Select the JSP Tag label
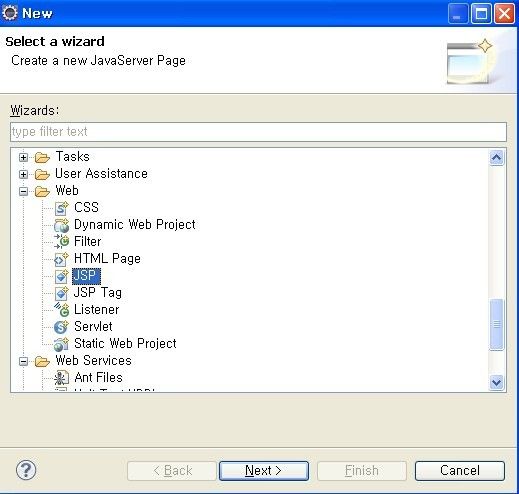 (98, 293)
